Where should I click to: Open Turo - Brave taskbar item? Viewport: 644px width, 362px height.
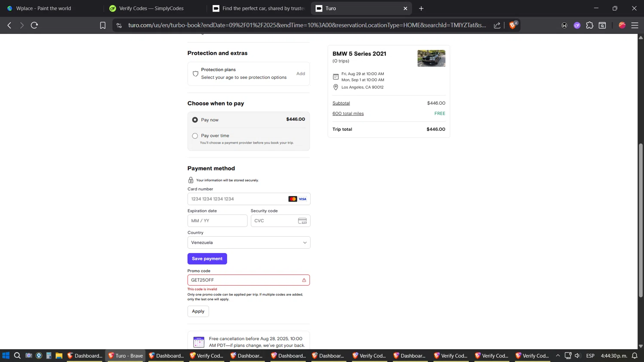[x=125, y=356]
